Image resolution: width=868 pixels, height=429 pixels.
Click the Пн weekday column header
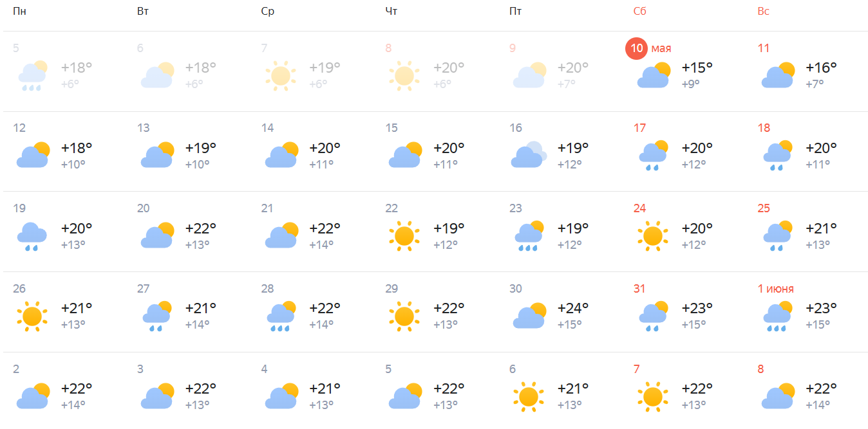click(19, 12)
